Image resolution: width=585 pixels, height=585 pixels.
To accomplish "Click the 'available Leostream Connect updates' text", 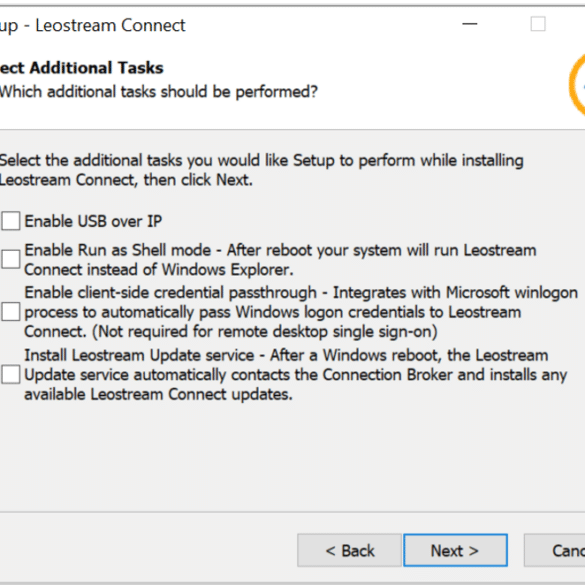I will (x=158, y=394).
